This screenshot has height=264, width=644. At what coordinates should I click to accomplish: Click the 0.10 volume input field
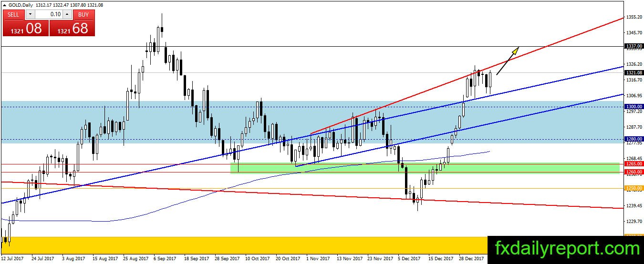tap(49, 14)
